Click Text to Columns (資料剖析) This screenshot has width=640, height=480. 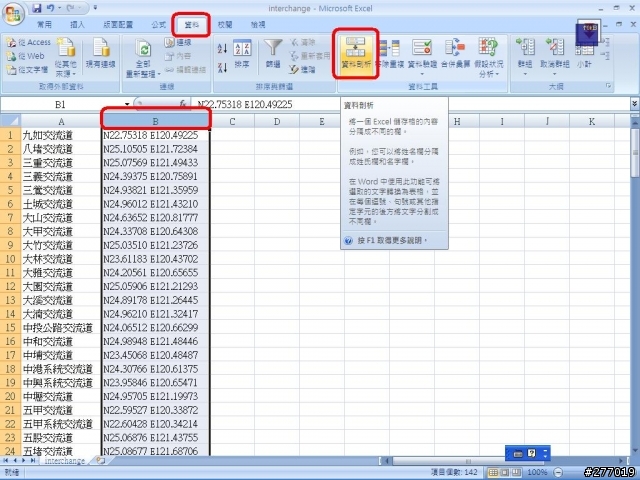[356, 53]
